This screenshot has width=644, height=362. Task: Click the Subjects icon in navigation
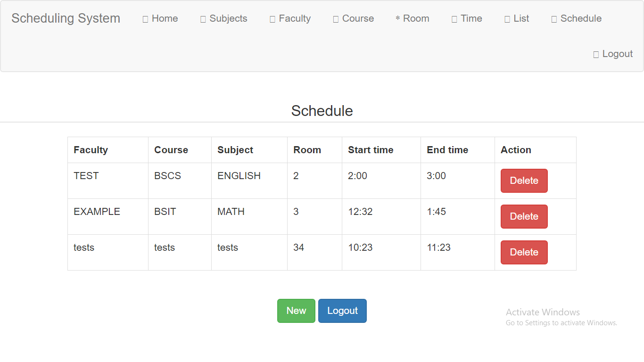[204, 18]
